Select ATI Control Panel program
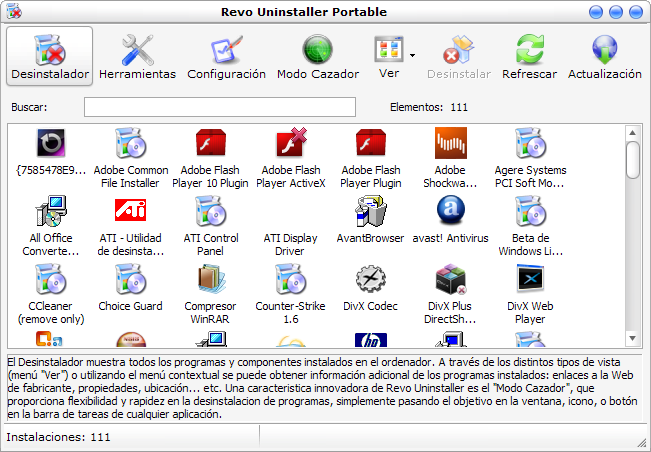The width and height of the screenshot is (651, 452). pos(210,213)
